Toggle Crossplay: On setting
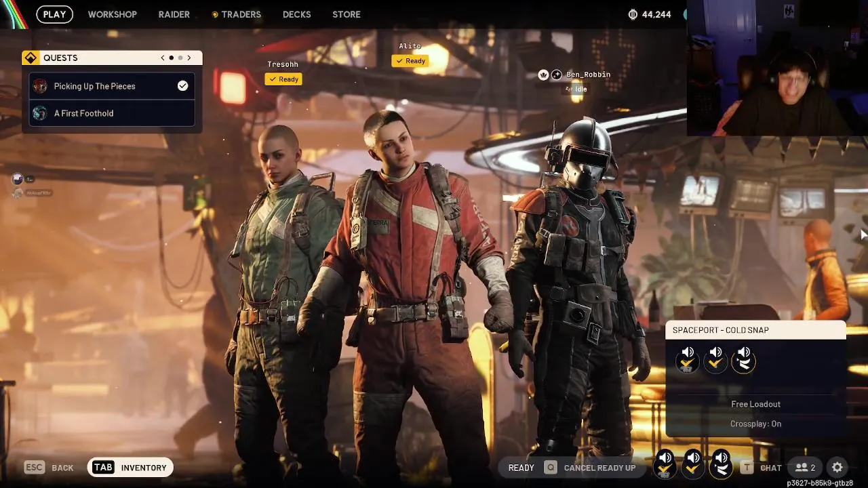The image size is (868, 488). 755,424
